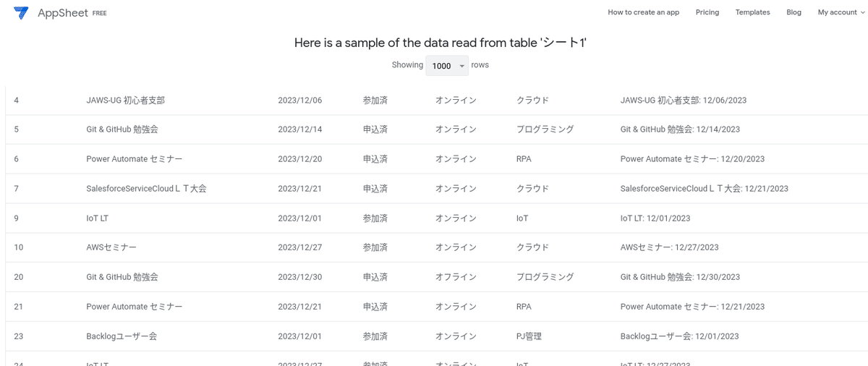Image resolution: width=868 pixels, height=366 pixels.
Task: Click 'Backlogユーザー会' name cell
Action: coord(122,336)
